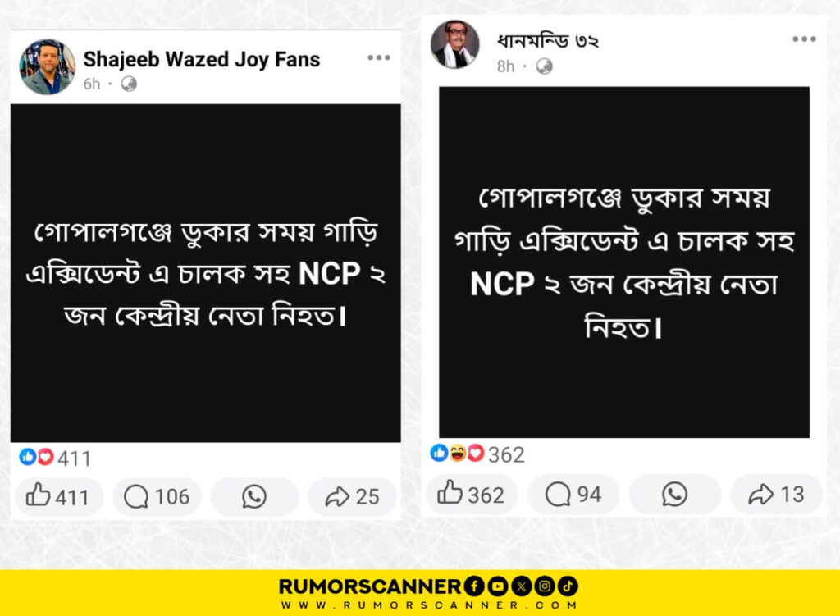Open options menu for Shajeeb Wazed Joy Fans post
The image size is (840, 616).
coord(379,57)
